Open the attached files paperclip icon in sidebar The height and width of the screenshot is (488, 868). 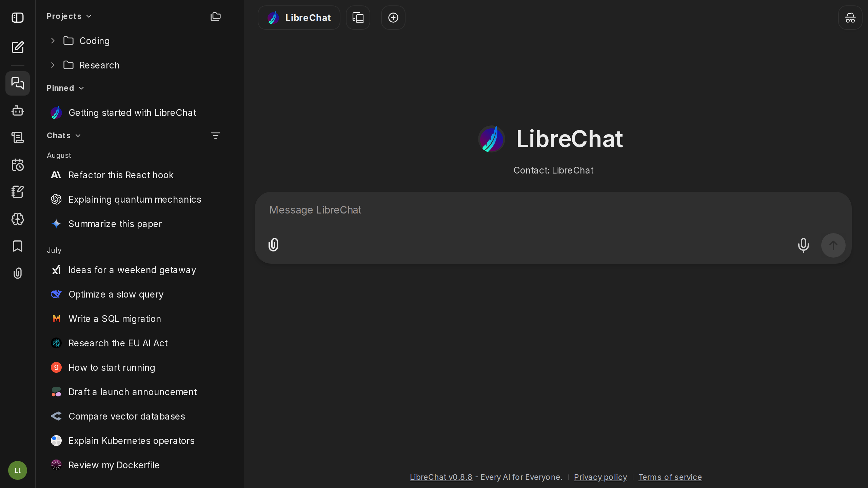click(x=18, y=273)
